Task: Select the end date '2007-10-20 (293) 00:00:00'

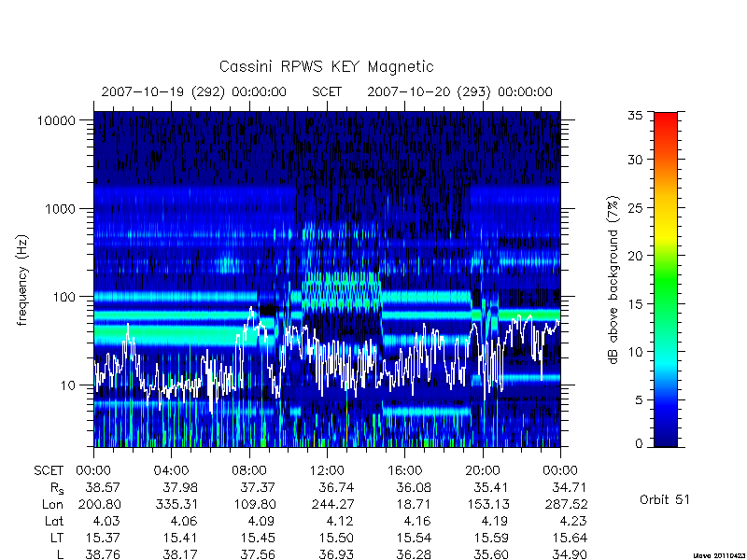Action: tap(459, 91)
